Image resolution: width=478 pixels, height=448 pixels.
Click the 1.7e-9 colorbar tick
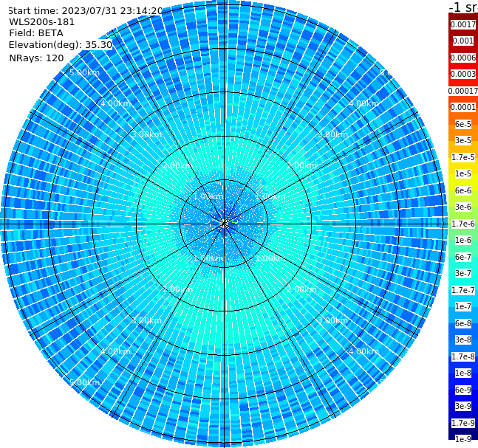click(x=463, y=423)
